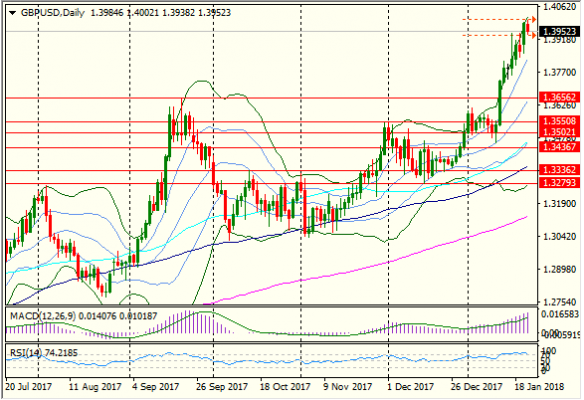Click the upper orange dashed line arrow marker
584x400 pixels.
click(533, 19)
